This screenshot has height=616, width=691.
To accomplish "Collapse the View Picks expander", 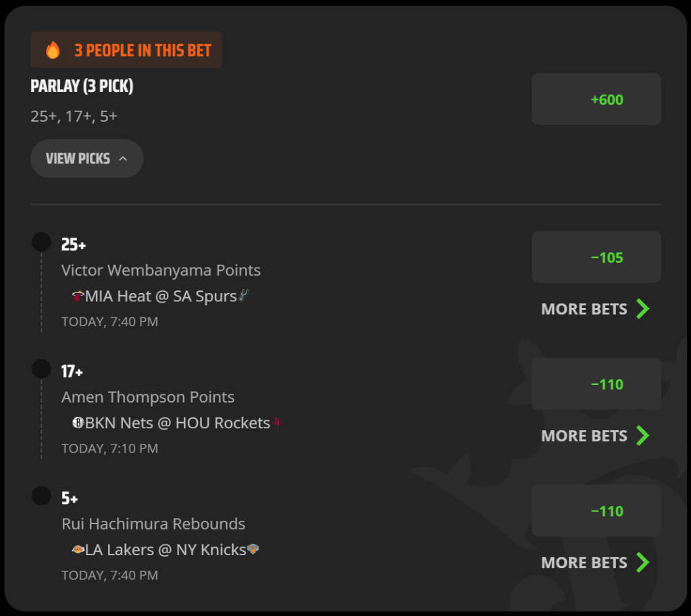I will click(x=87, y=159).
